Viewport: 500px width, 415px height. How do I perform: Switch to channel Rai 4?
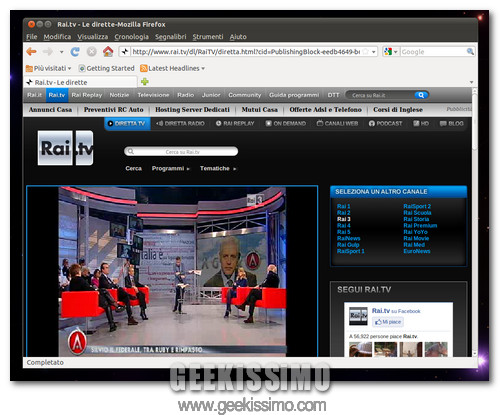(x=343, y=225)
